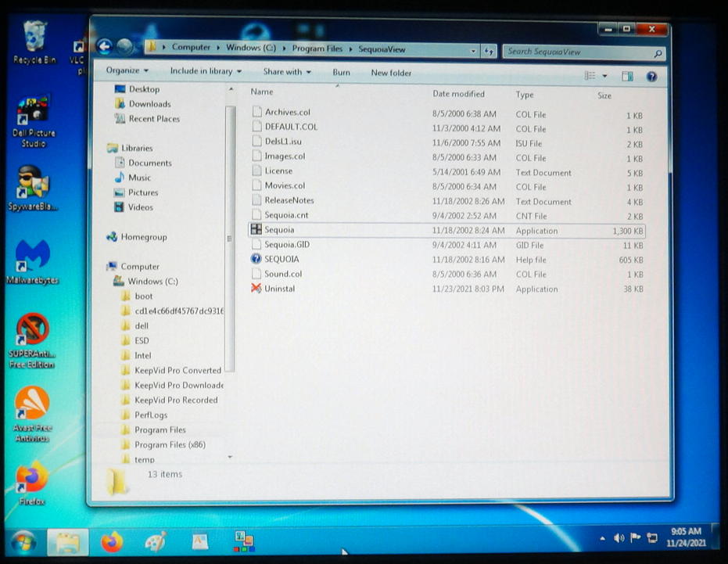Select the Uninstal application icon

[x=256, y=288]
